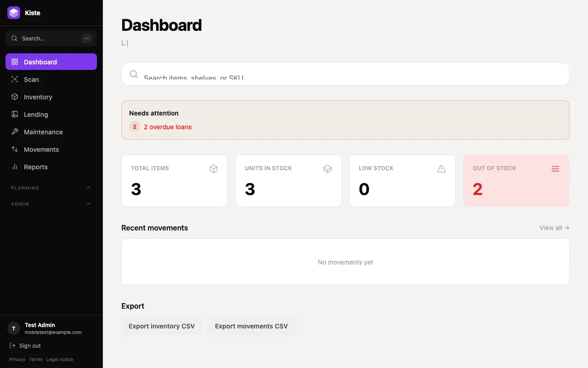Click the items, shelves, or SKU search box

(x=345, y=74)
